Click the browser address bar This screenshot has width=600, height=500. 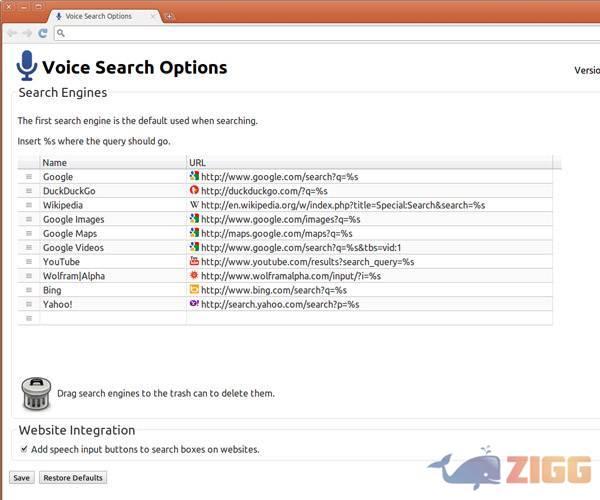[320, 33]
